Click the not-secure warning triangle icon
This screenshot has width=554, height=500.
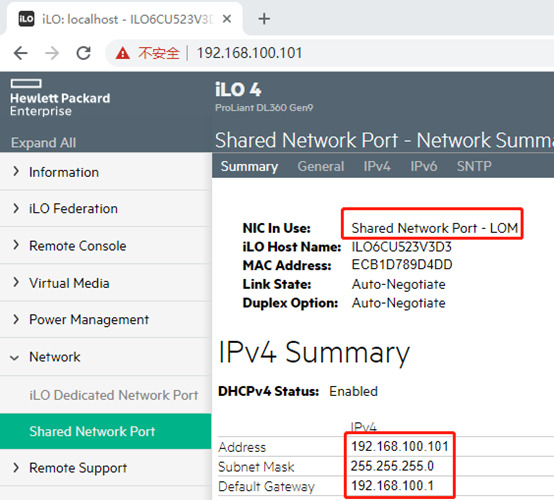pos(123,53)
